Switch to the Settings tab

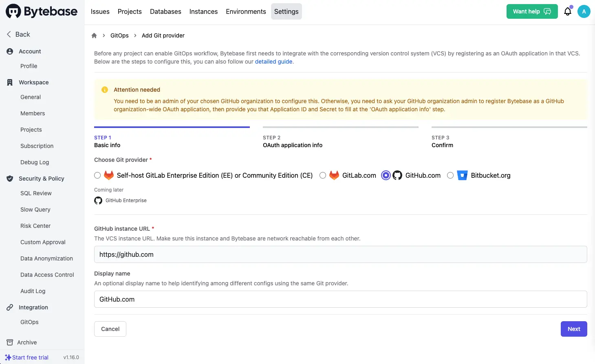[x=286, y=11]
